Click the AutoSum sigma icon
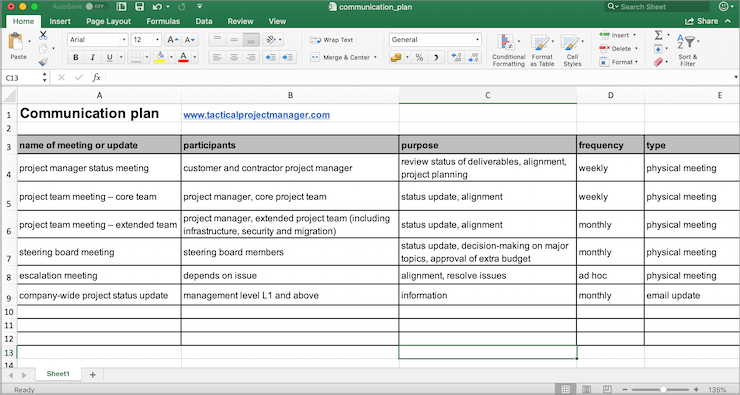 pos(658,35)
